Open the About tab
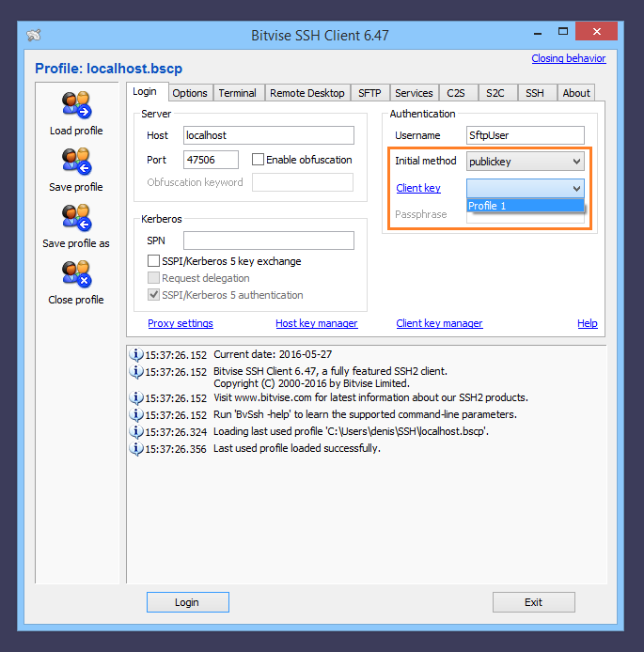Viewport: 644px width, 652px height. 576,93
